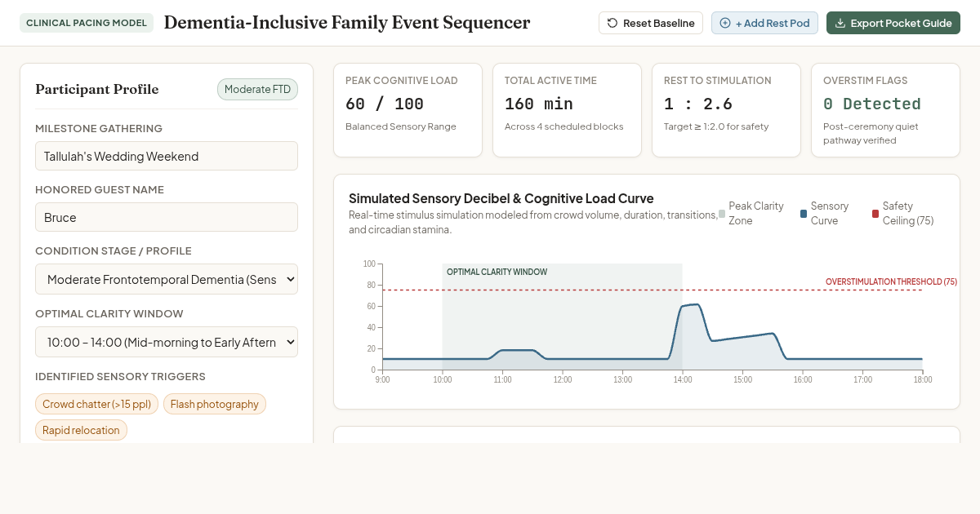Open the Optimal Clarity Window dropdown

click(x=167, y=342)
